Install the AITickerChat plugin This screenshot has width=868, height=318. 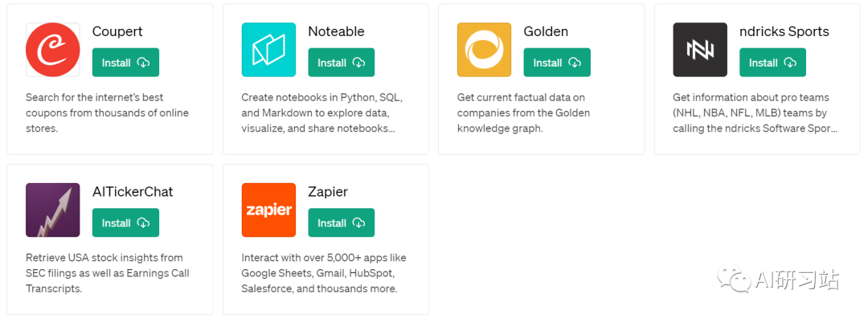[x=125, y=223]
